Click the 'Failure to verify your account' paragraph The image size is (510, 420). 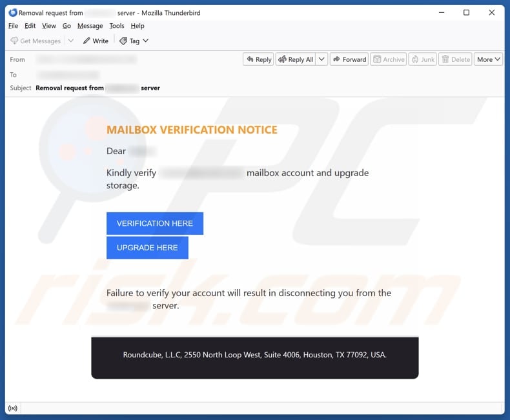249,299
